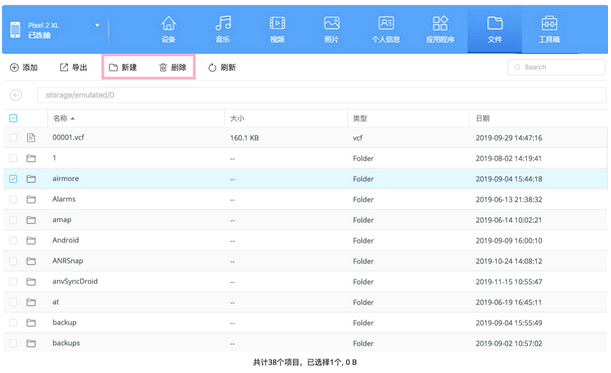Create a new folder with 新建
This screenshot has width=611, height=373.
pos(123,67)
